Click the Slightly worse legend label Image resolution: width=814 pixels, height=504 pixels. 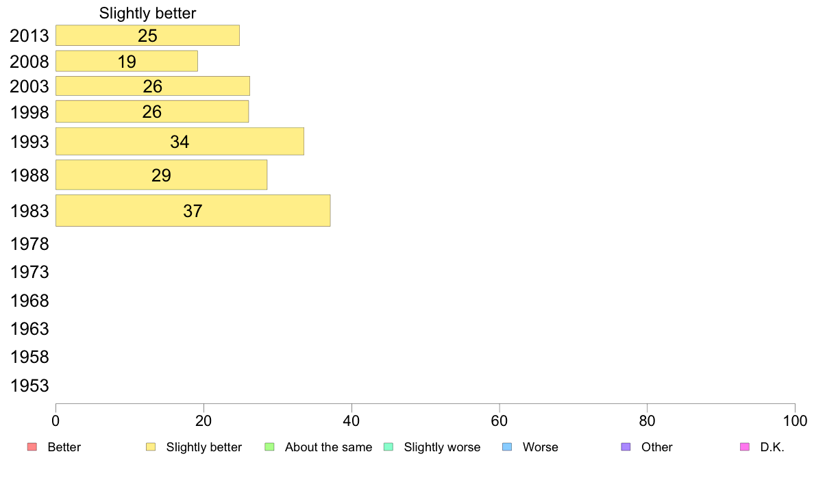443,447
